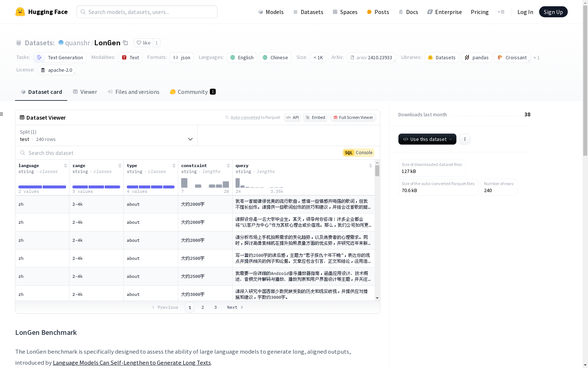Sort the language column

pos(65,166)
